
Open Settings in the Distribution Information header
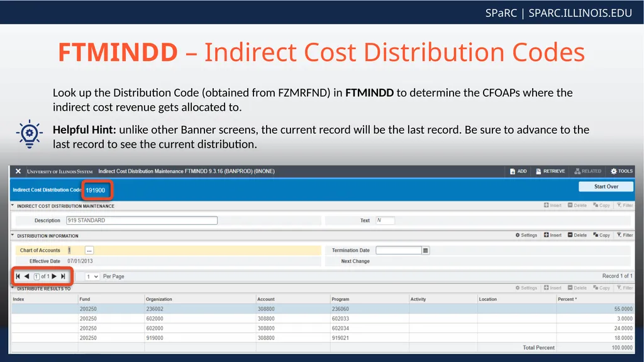click(x=526, y=235)
